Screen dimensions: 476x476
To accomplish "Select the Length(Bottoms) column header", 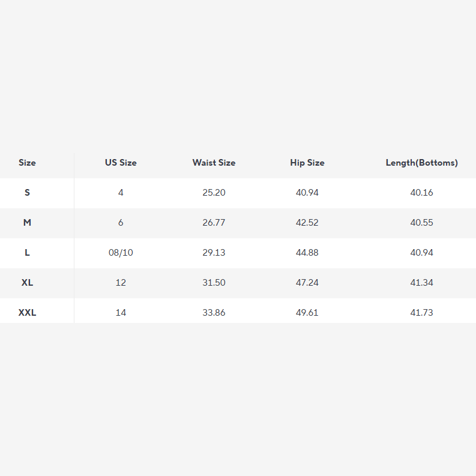I will [x=421, y=163].
